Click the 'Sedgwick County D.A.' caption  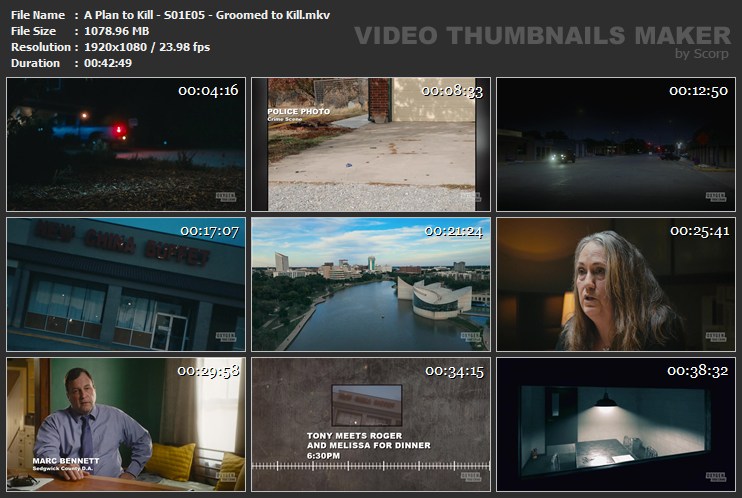point(63,469)
